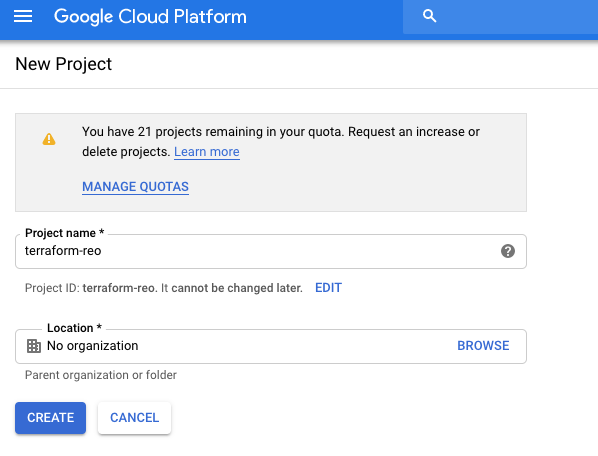The height and width of the screenshot is (456, 598).
Task: Focus the top search bar field
Action: 500,17
